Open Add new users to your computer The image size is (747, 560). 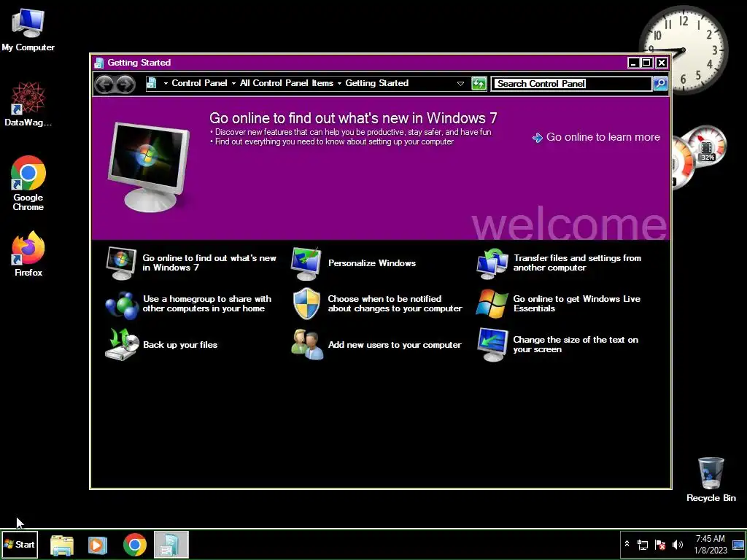395,345
